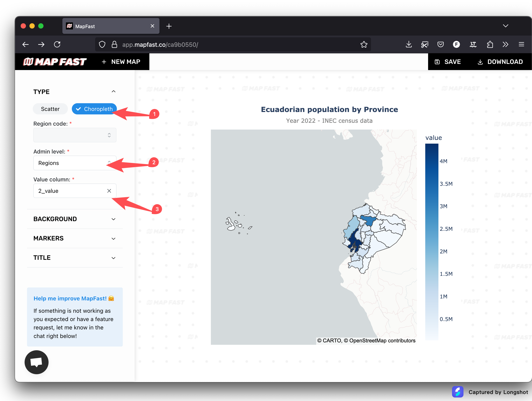Bookmark page with the star icon
Viewport: 532px width, 401px height.
coord(364,45)
